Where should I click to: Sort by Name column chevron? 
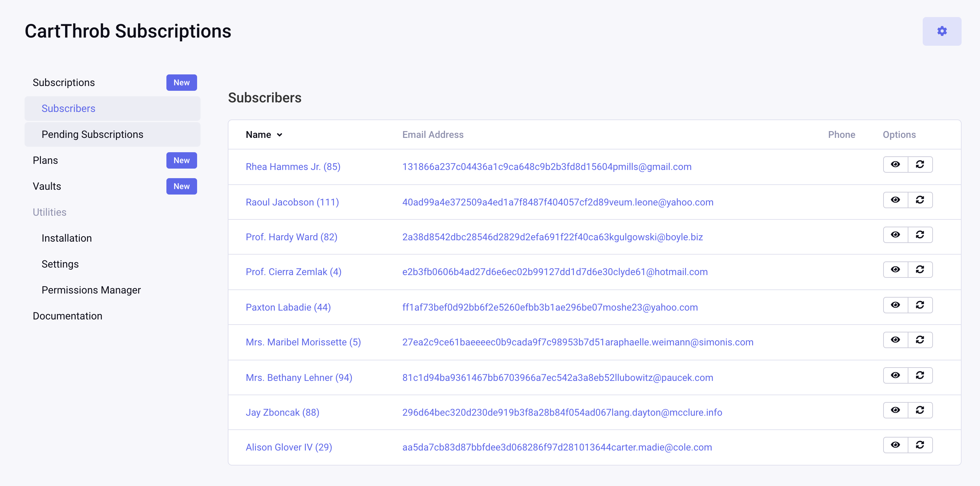(x=280, y=135)
